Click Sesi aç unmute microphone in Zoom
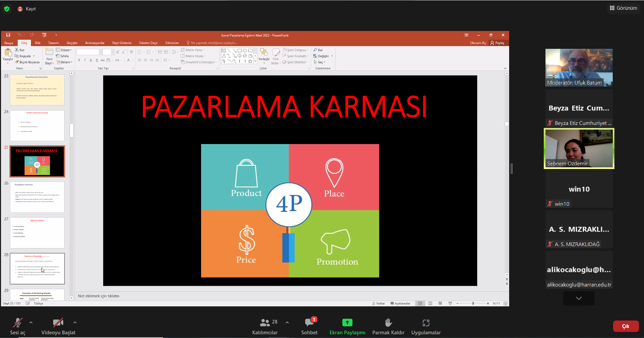 17,326
